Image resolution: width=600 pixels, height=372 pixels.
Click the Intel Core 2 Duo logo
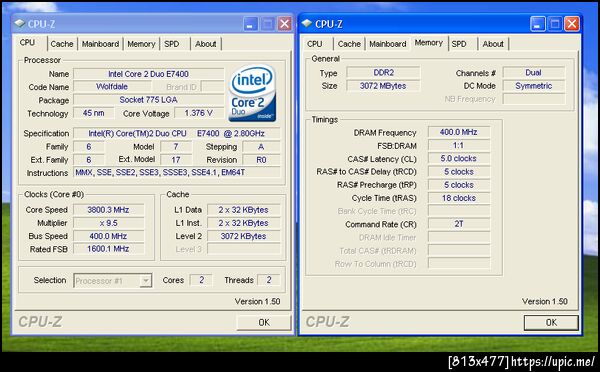point(252,93)
